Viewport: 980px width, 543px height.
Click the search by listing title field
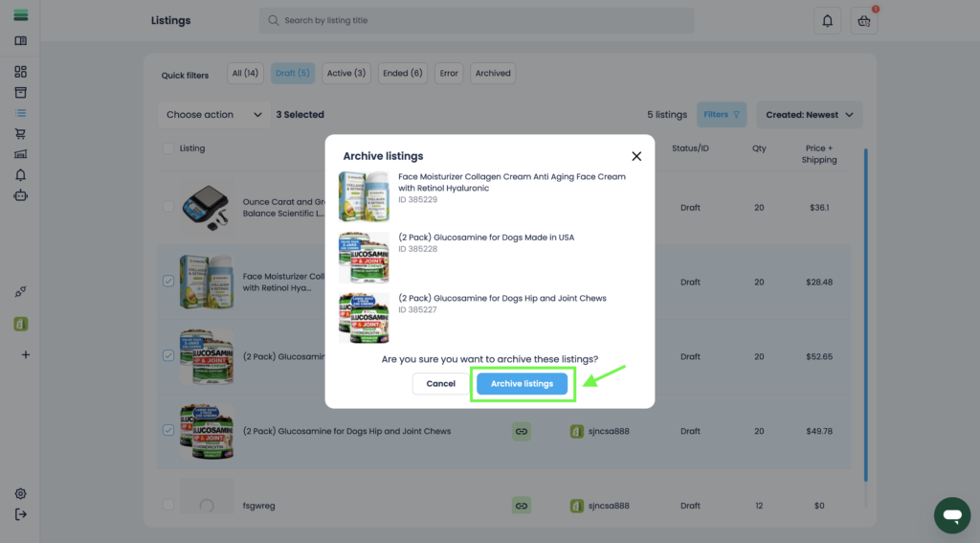[x=477, y=20]
